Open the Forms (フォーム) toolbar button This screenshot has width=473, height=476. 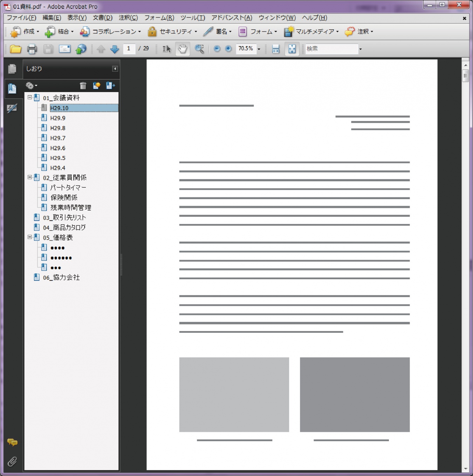tap(258, 31)
